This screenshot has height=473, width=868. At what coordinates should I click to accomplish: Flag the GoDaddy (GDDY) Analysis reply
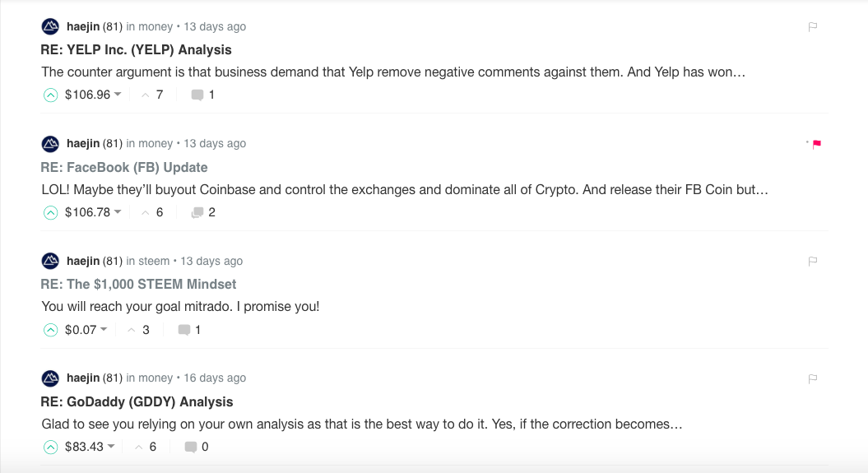812,379
